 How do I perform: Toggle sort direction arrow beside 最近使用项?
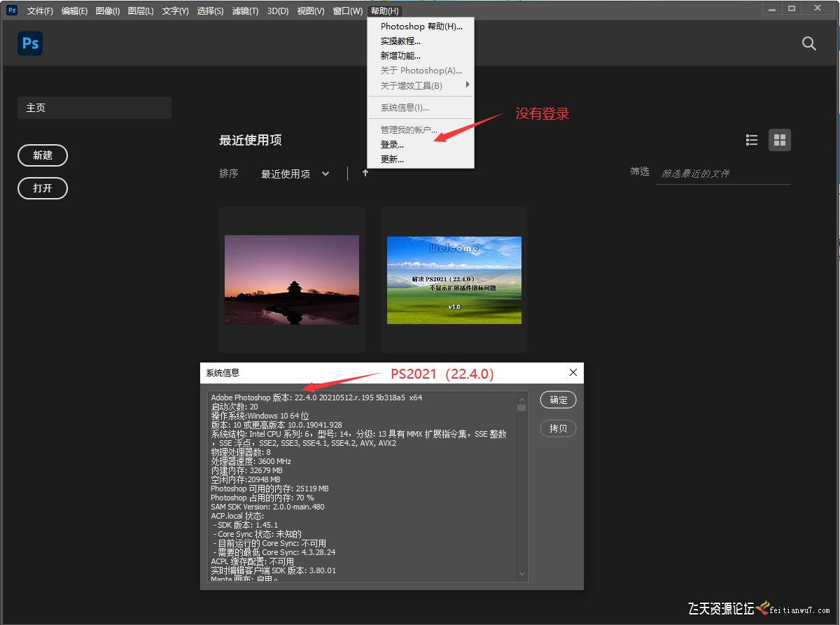click(365, 174)
